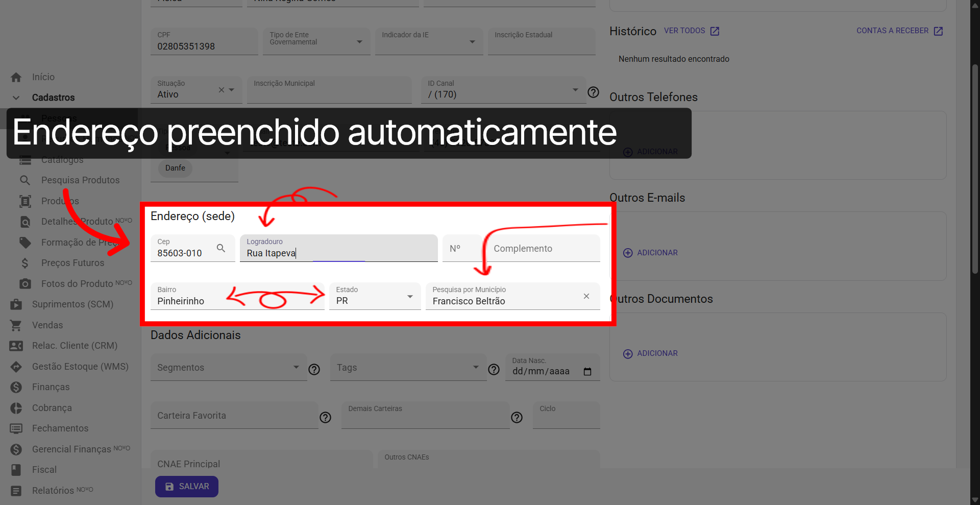980x505 pixels.
Task: Collapse the Cadastros sidebar section
Action: click(x=16, y=98)
